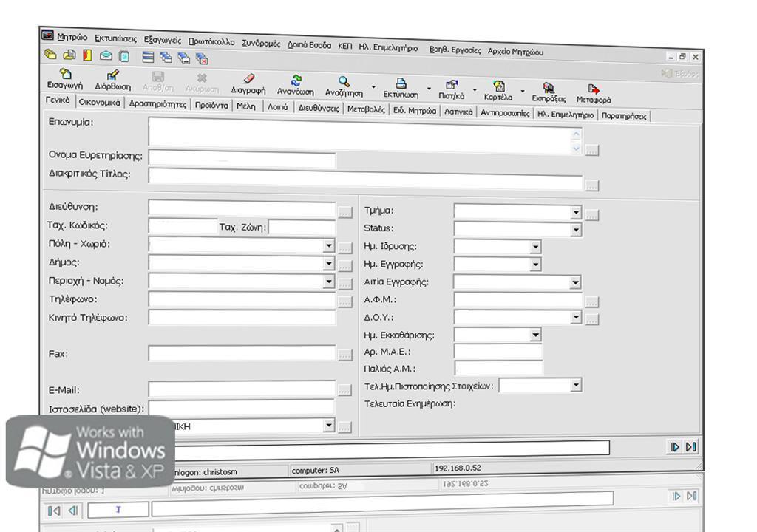Expand the Αιτία Εγγραφής combo box
The width and height of the screenshot is (757, 532).
tap(575, 282)
